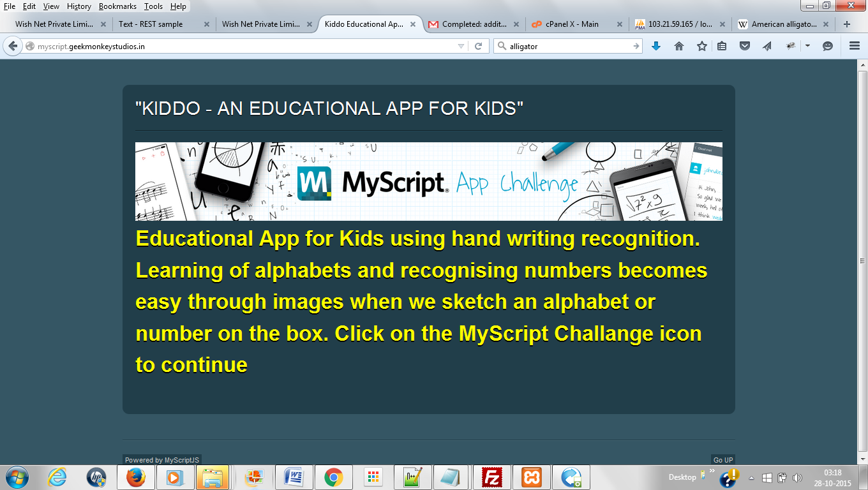868x490 pixels.
Task: Click the search magnifier icon
Action: coord(502,46)
